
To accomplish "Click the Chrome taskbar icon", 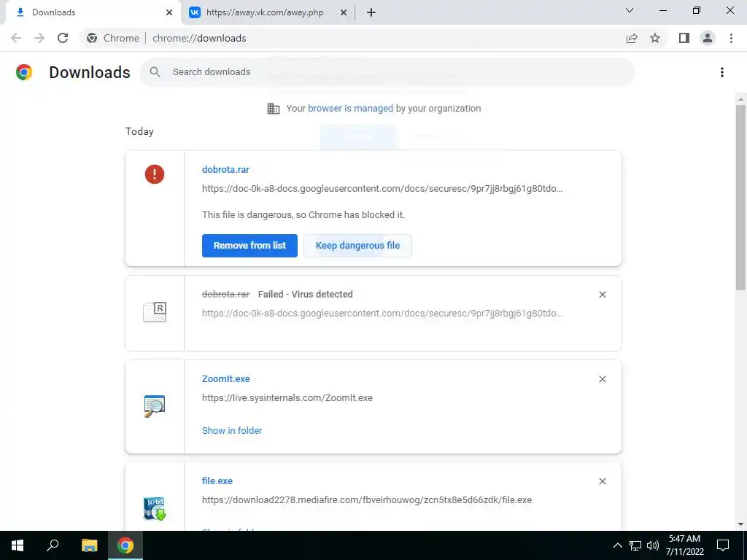I will click(x=125, y=545).
